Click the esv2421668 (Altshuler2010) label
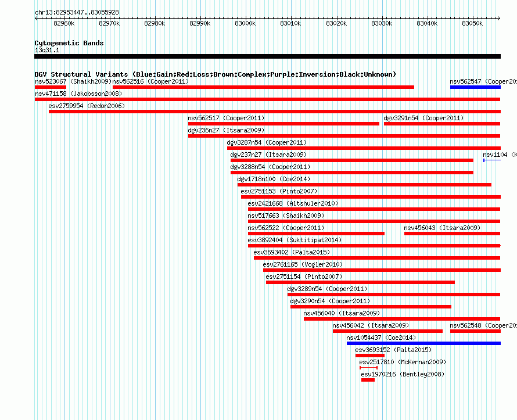Image resolution: width=517 pixels, height=420 pixels. 293,203
